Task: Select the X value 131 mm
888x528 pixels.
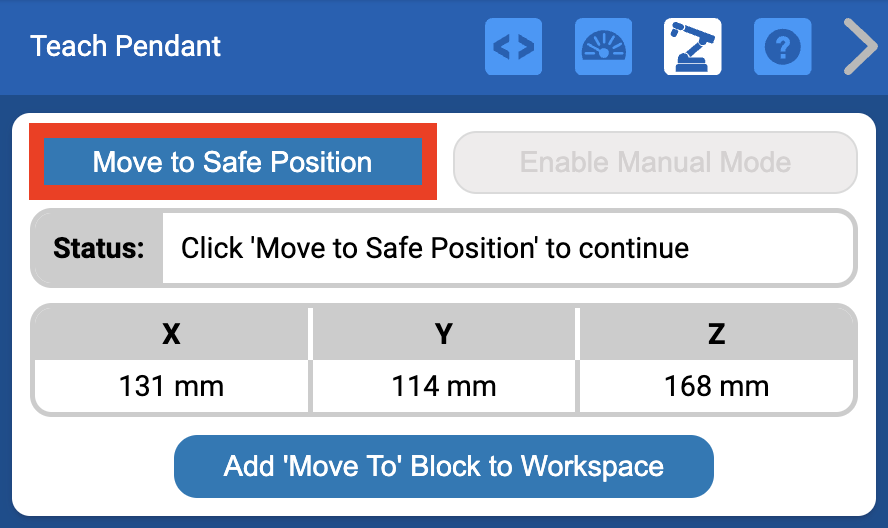Action: coord(171,386)
